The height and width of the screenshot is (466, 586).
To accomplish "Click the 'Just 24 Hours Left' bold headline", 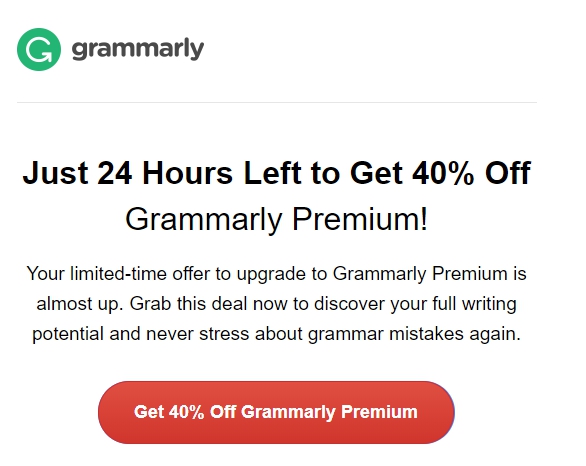I will [276, 173].
